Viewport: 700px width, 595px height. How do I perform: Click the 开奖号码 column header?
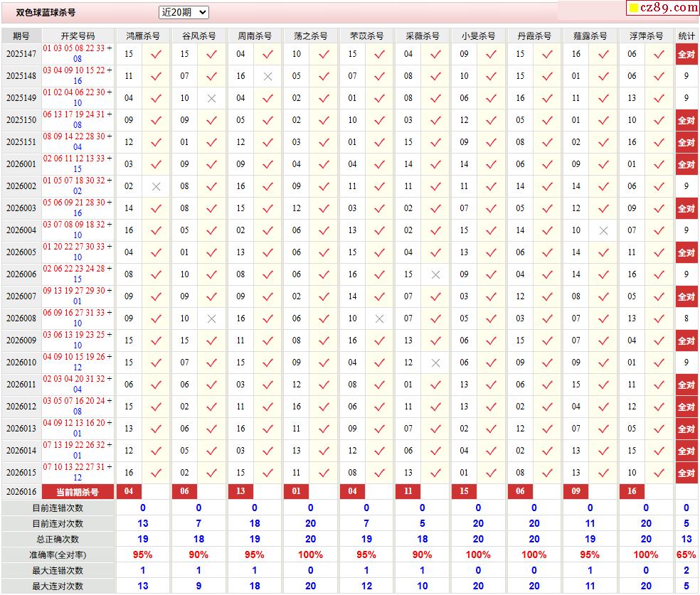tap(78, 36)
